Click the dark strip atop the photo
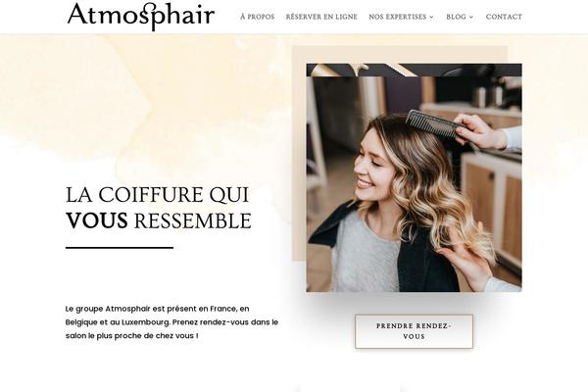 (x=414, y=70)
